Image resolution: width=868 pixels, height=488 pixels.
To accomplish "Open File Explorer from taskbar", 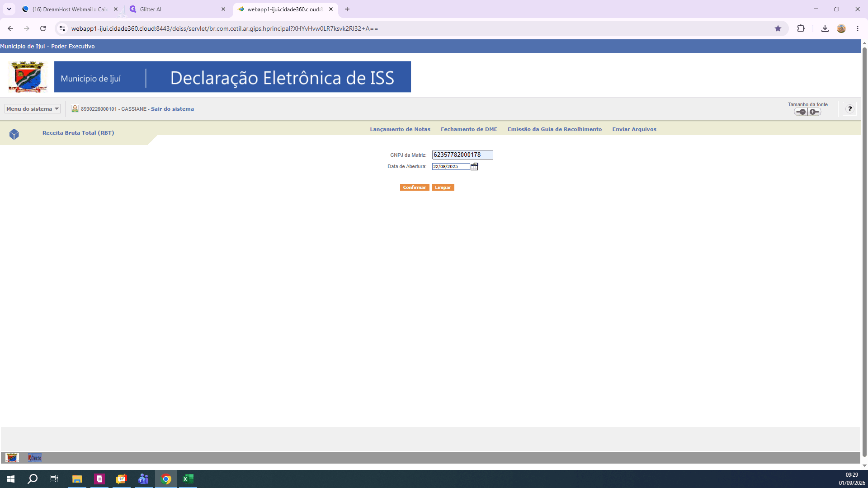I will [77, 479].
